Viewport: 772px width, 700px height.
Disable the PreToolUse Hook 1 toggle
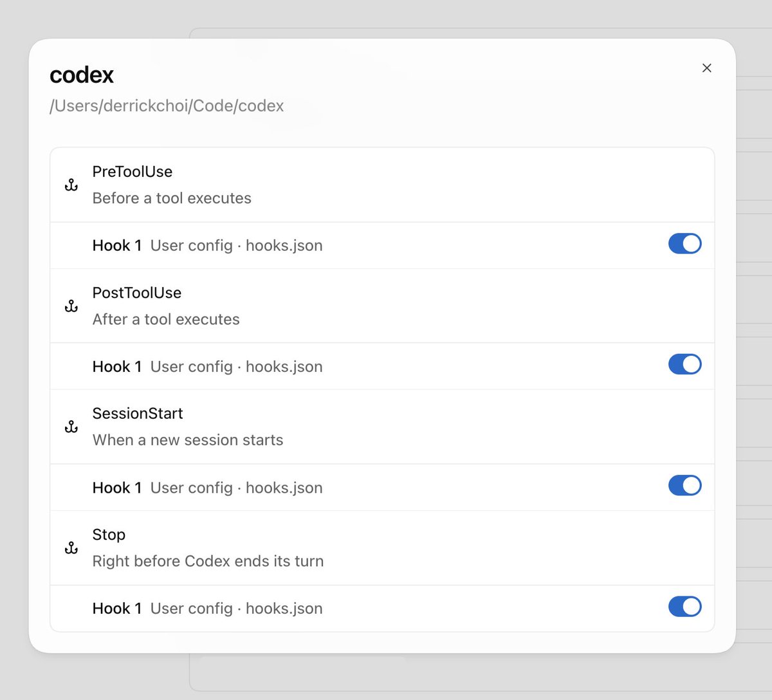click(685, 244)
